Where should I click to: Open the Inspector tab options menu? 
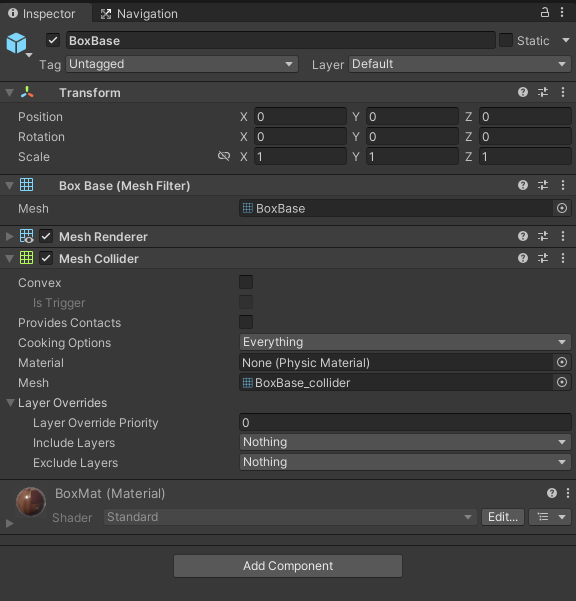coord(562,13)
